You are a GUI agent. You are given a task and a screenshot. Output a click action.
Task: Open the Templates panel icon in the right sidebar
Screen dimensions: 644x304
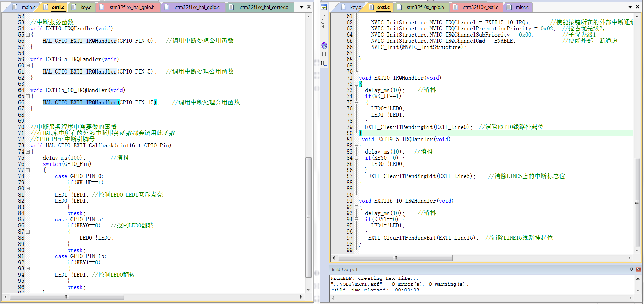324,63
